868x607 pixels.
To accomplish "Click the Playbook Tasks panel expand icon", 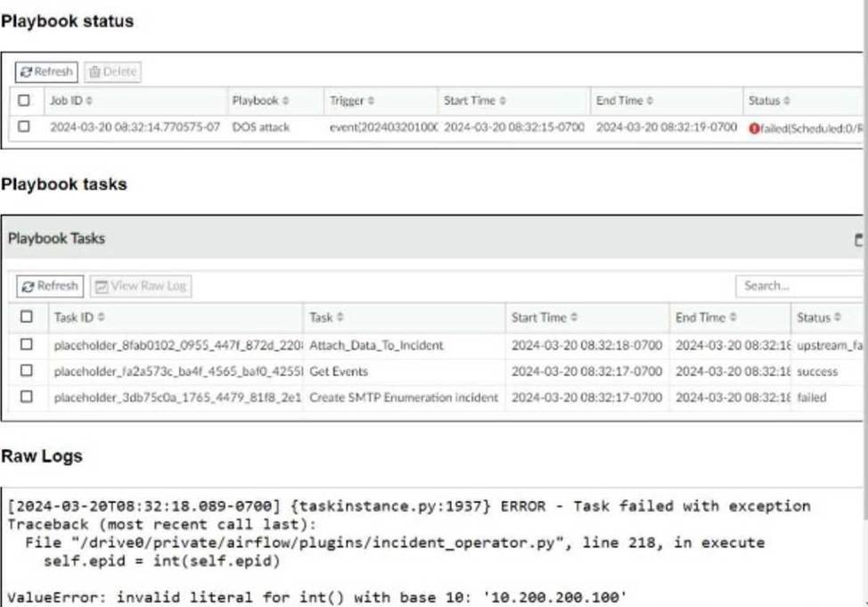I will point(858,239).
